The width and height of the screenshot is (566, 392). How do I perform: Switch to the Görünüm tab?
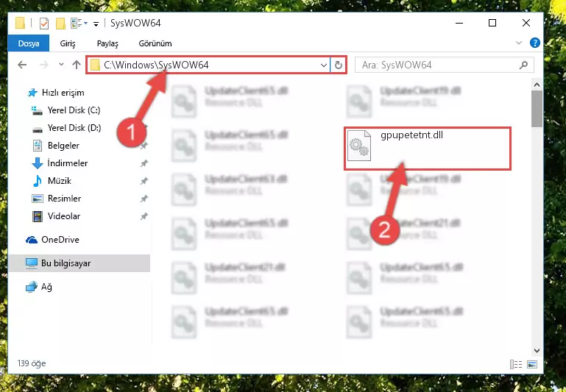[155, 43]
